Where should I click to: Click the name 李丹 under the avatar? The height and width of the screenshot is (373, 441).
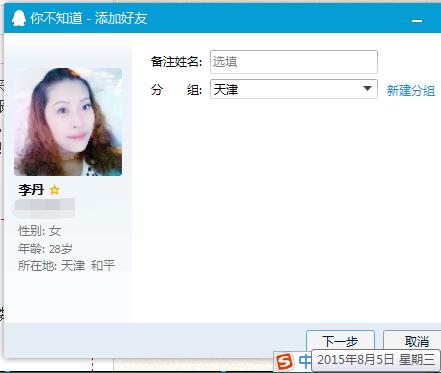31,190
